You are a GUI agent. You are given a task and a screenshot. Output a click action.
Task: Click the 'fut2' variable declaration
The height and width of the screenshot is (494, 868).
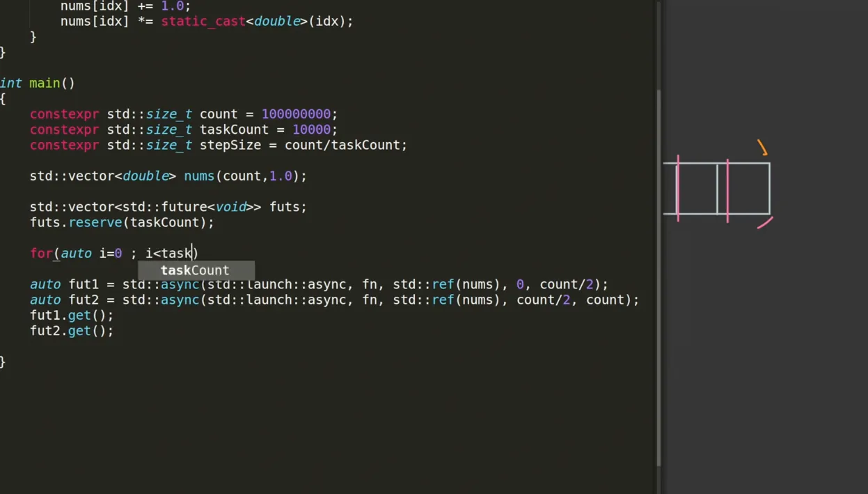click(84, 300)
